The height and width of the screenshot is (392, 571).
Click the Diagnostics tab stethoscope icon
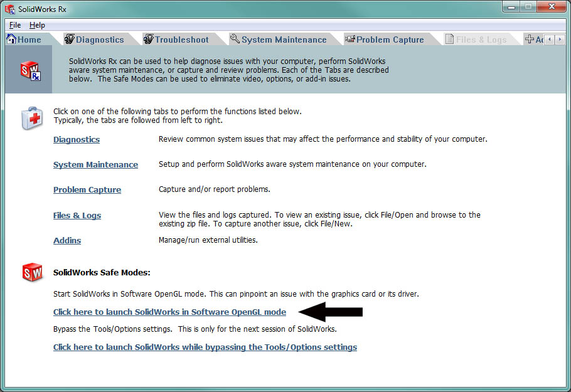pyautogui.click(x=70, y=39)
